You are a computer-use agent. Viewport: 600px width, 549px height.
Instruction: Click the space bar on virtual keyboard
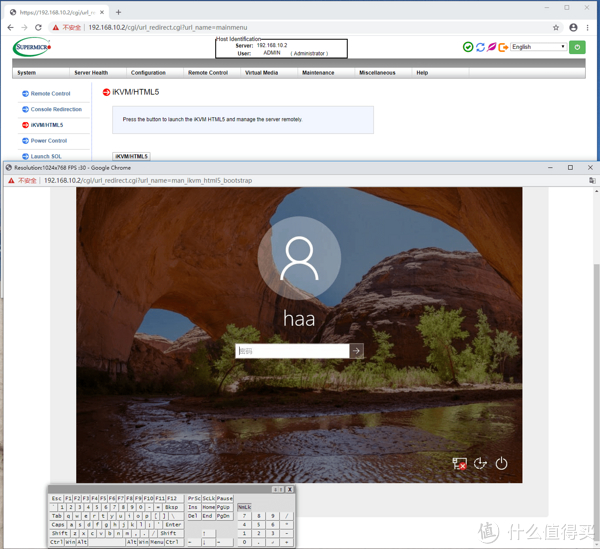(x=107, y=542)
